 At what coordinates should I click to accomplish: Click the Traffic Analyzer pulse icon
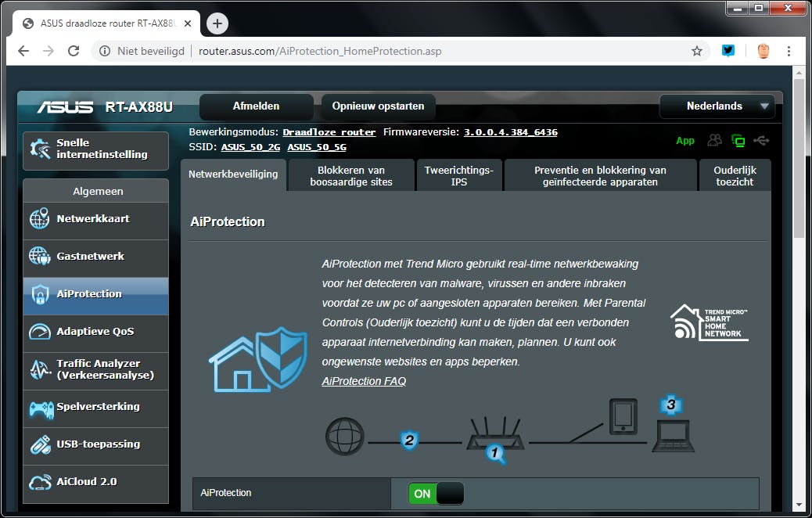point(40,369)
